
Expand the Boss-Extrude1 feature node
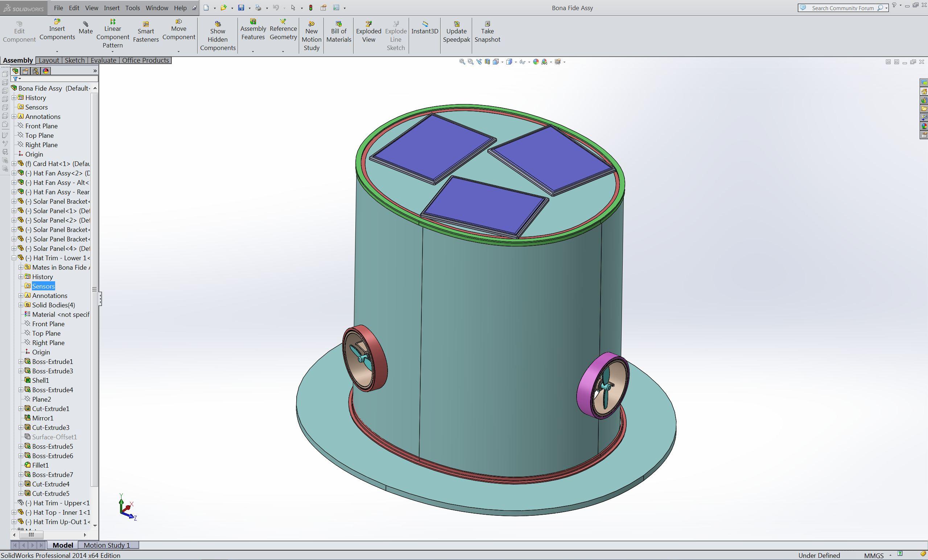click(x=21, y=361)
